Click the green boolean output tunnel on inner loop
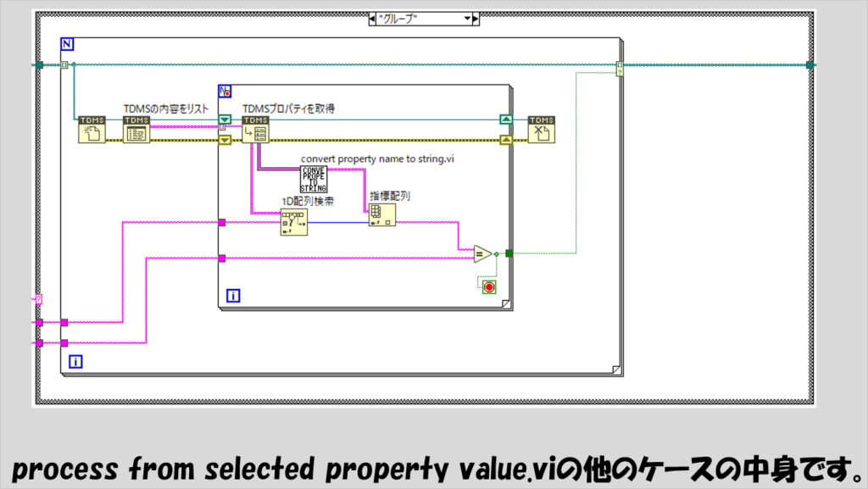The image size is (868, 489). pos(509,253)
